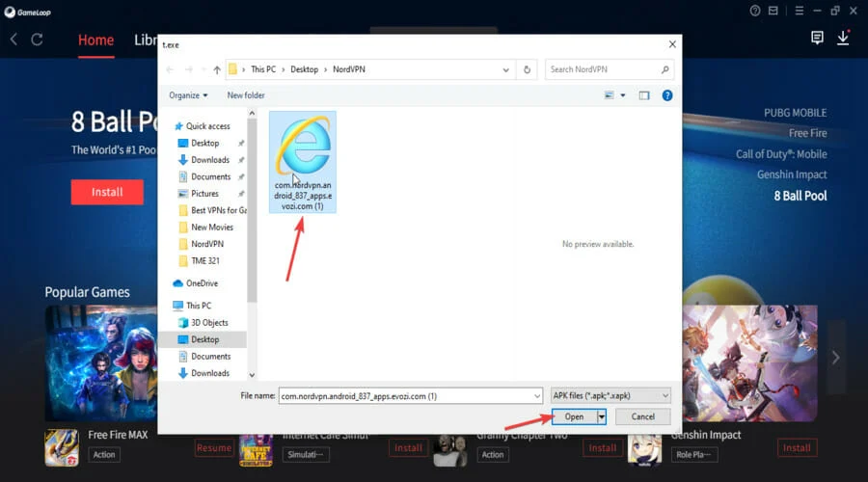Select Free Fire in banner list
Viewport: 868px width, 482px height.
(807, 133)
